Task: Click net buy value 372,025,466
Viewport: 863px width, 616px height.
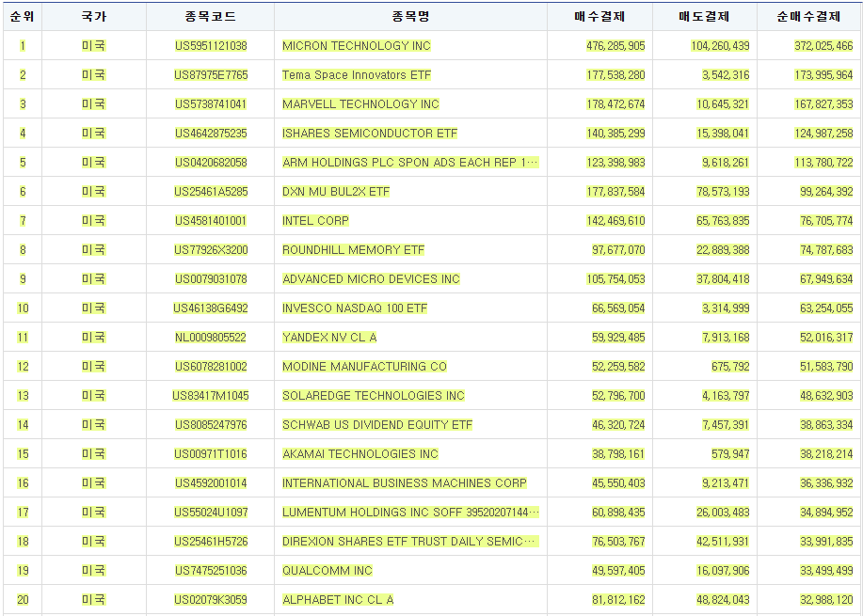Action: tap(823, 46)
